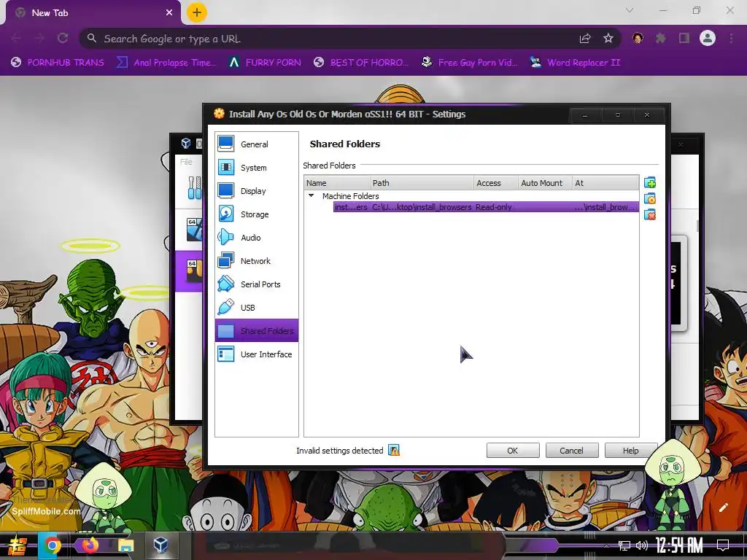Open network status in system tray
Viewport: 747px width, 560px height.
pyautogui.click(x=624, y=545)
